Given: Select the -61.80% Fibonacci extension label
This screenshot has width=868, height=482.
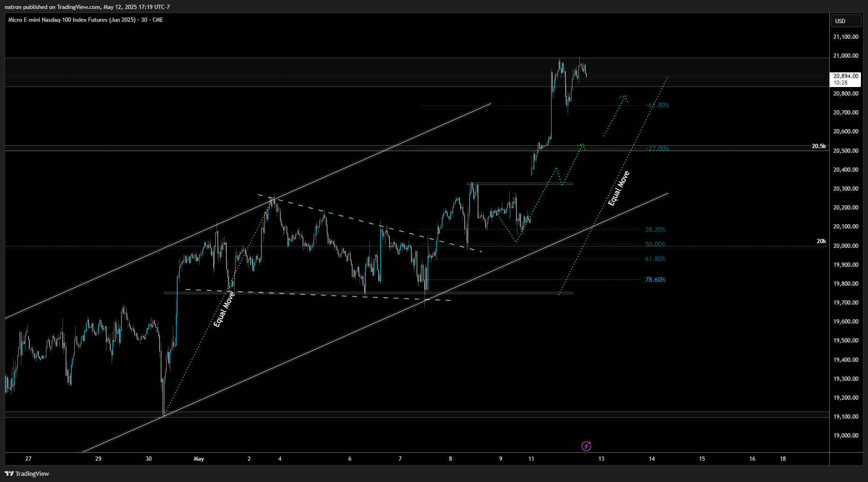Looking at the screenshot, I should pos(657,105).
